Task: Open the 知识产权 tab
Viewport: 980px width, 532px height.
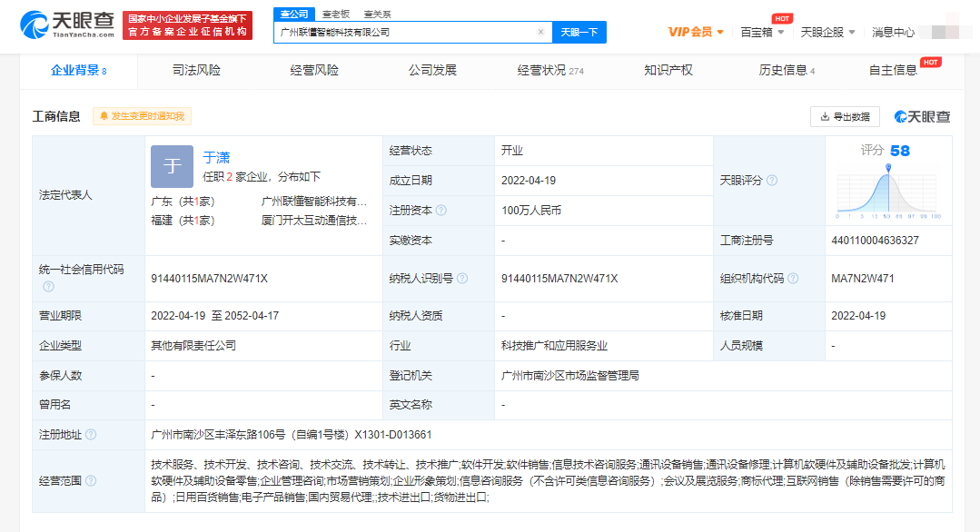Action: point(668,70)
